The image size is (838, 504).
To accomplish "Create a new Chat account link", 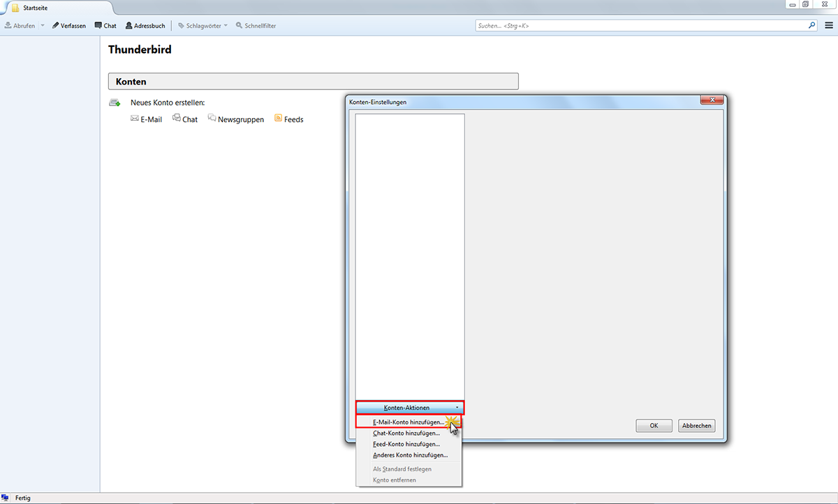I will point(184,119).
